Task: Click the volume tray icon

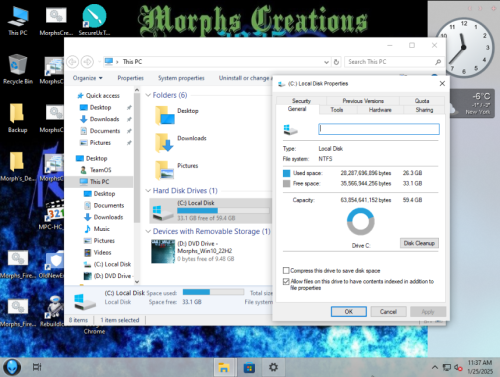Action: 458,367
